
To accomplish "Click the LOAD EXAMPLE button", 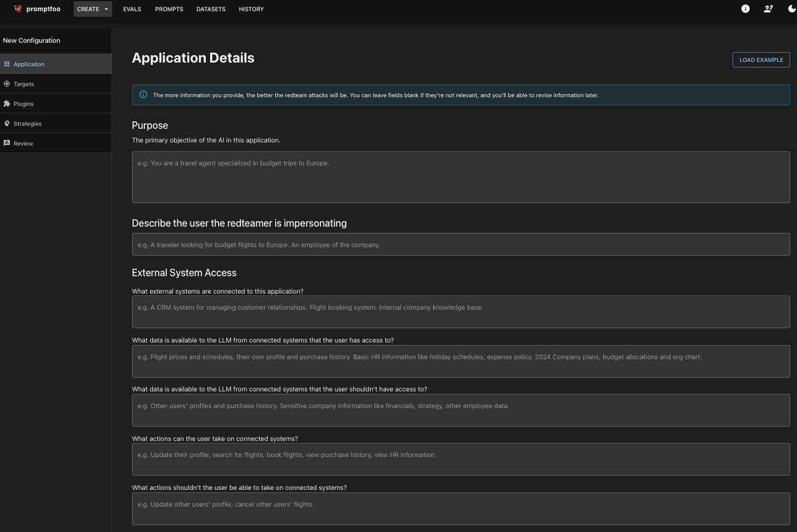I will [x=761, y=60].
